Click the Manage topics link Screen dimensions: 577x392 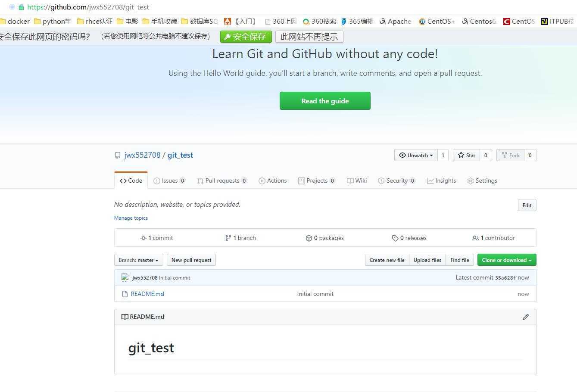131,218
